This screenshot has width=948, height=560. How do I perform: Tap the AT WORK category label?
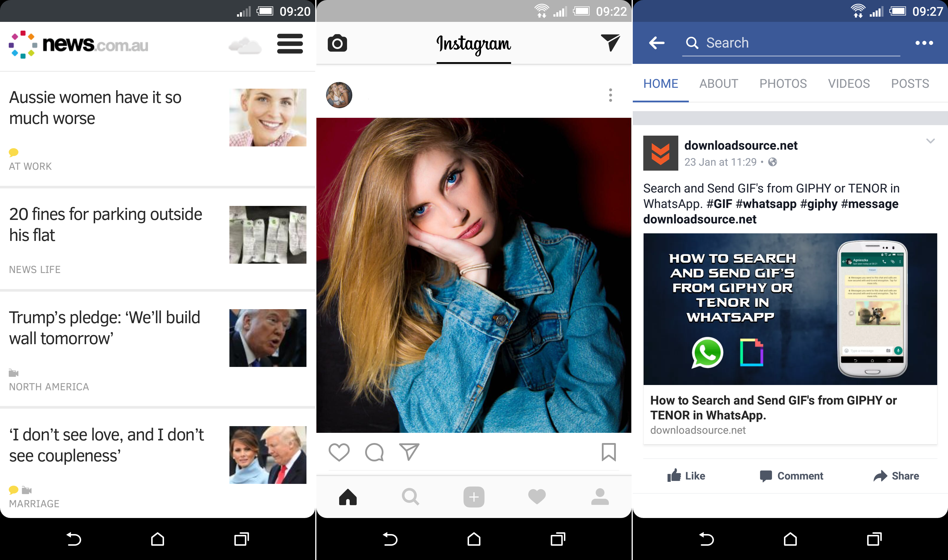click(30, 167)
